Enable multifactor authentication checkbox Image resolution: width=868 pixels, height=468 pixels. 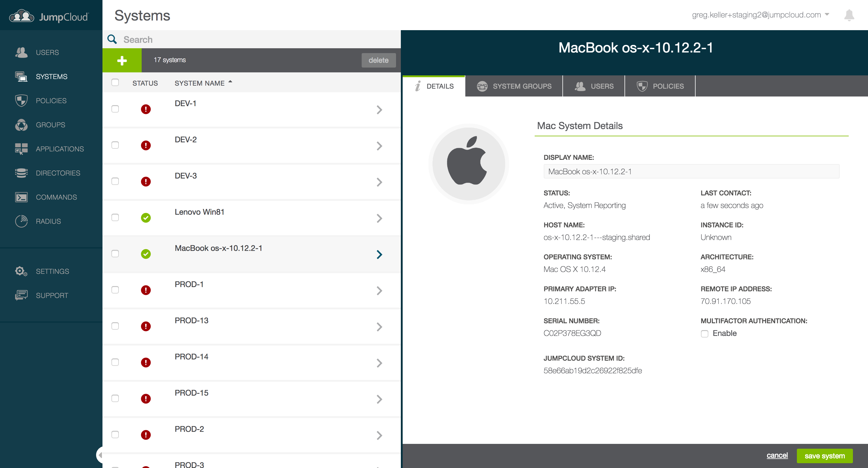[704, 334]
